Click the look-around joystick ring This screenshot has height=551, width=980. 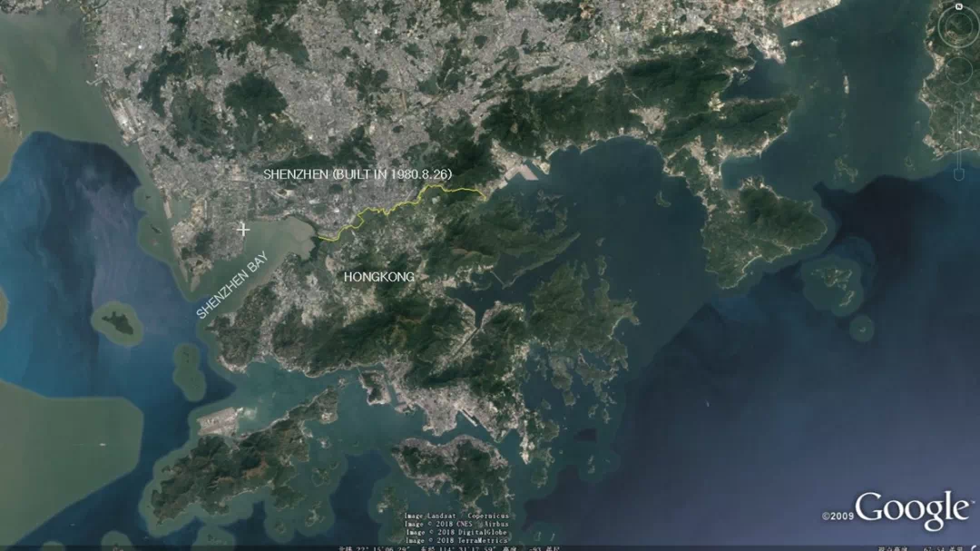pyautogui.click(x=959, y=26)
